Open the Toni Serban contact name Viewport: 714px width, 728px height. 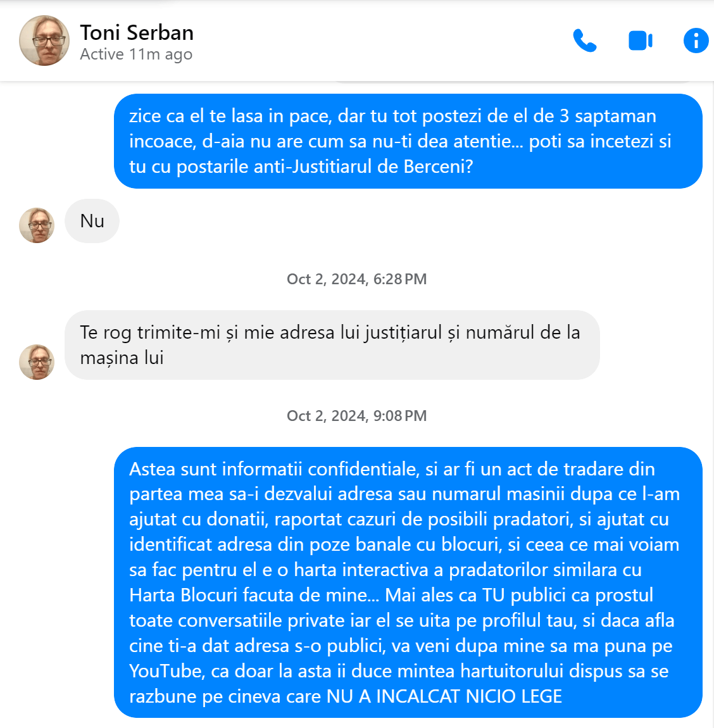(137, 33)
